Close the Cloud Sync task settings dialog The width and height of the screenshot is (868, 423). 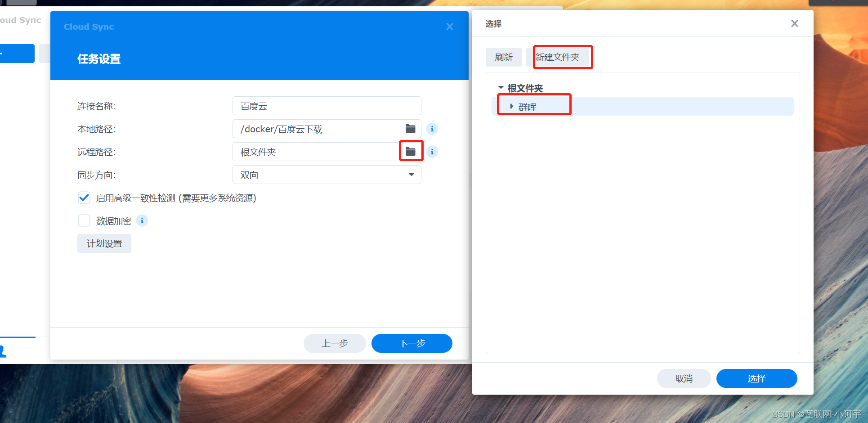tap(449, 27)
